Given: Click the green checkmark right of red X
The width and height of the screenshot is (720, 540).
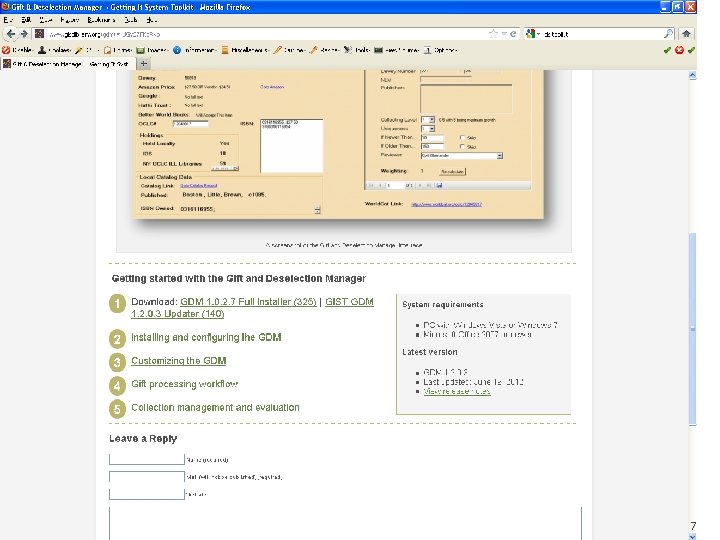Looking at the screenshot, I should point(691,50).
